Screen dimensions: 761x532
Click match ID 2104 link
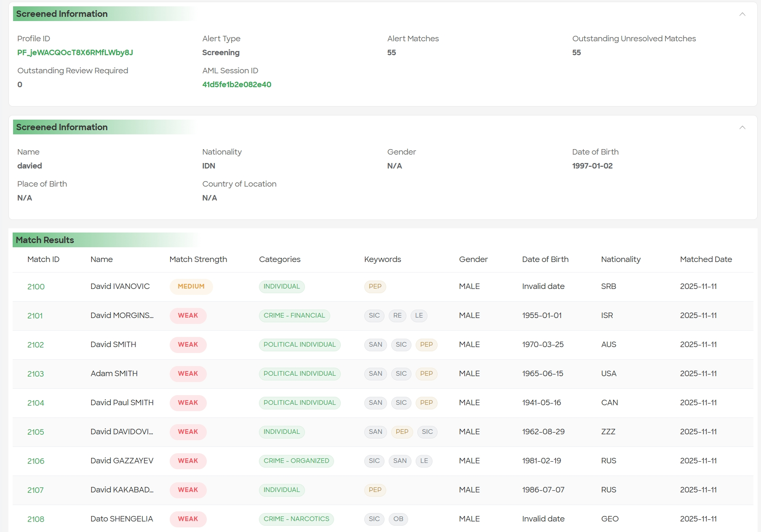(x=36, y=403)
